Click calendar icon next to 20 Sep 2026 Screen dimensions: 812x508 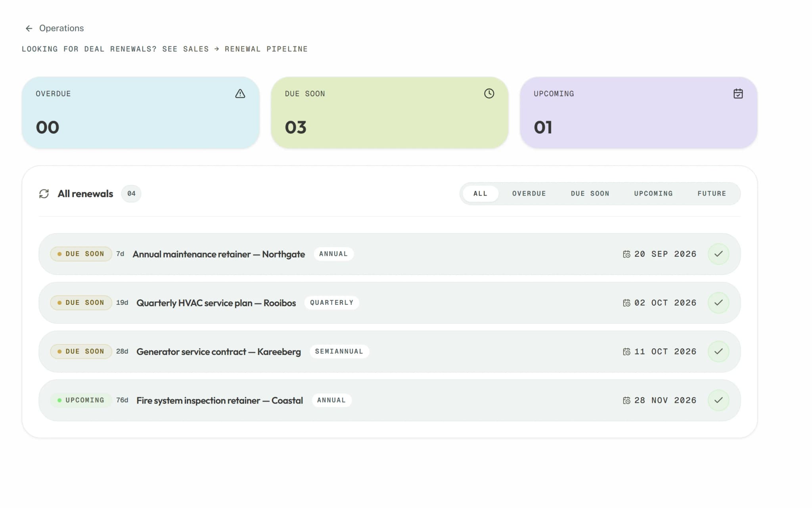click(626, 254)
